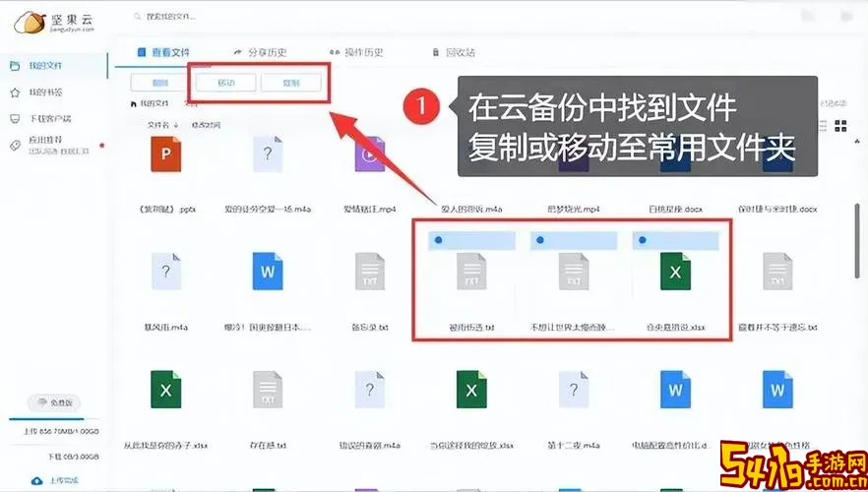This screenshot has width=868, height=492.
Task: Select the 备忘录.txt file icon
Action: [370, 272]
